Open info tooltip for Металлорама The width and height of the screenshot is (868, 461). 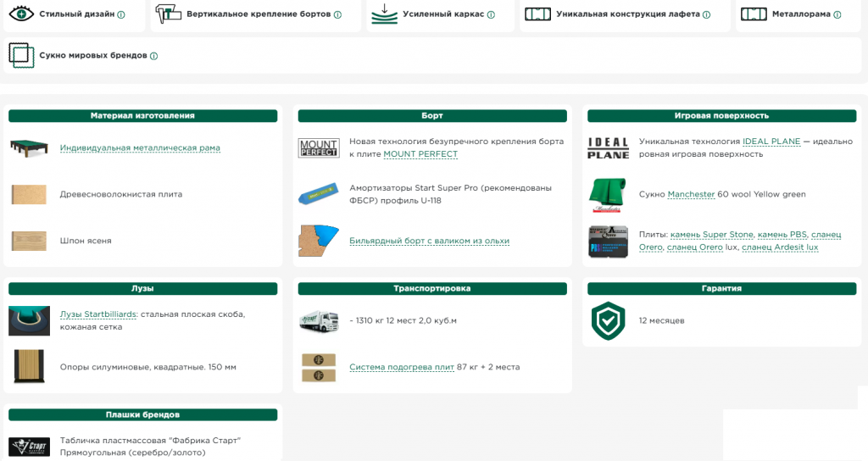click(x=837, y=15)
